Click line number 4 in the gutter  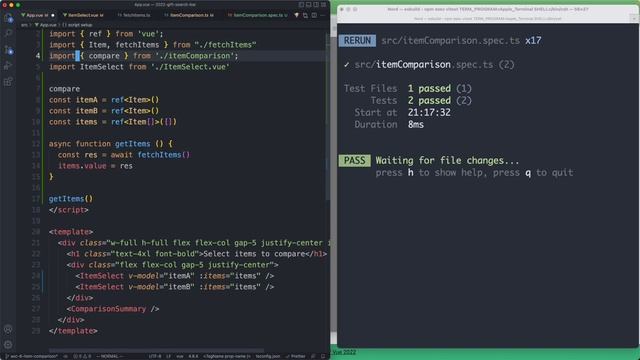coord(38,56)
